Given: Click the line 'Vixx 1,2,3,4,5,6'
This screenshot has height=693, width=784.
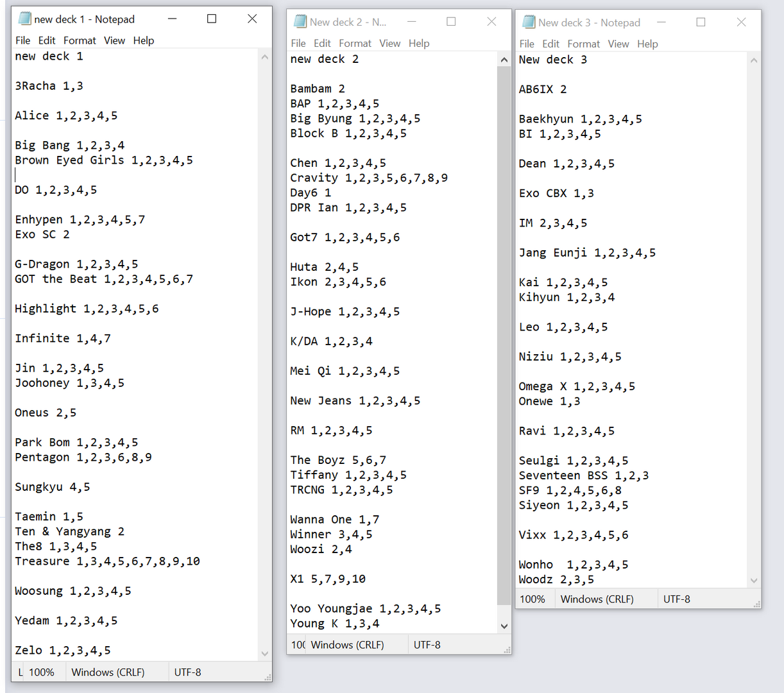Looking at the screenshot, I should pos(574,535).
